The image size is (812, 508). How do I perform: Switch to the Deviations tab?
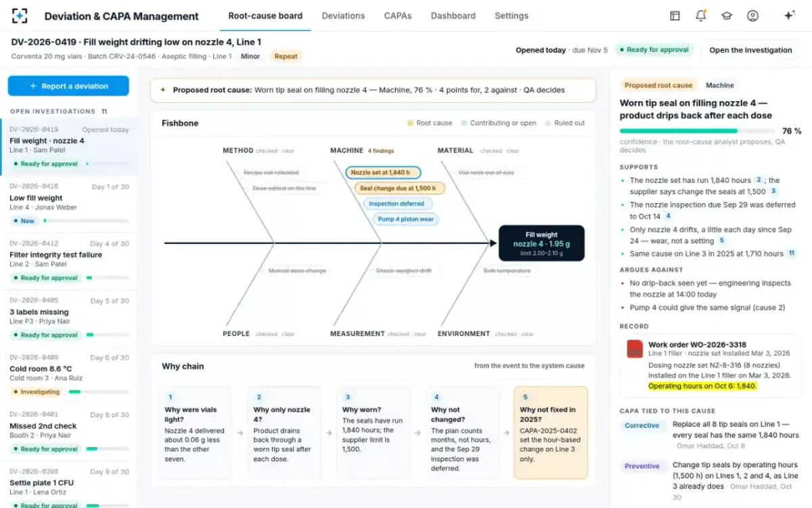pos(343,16)
